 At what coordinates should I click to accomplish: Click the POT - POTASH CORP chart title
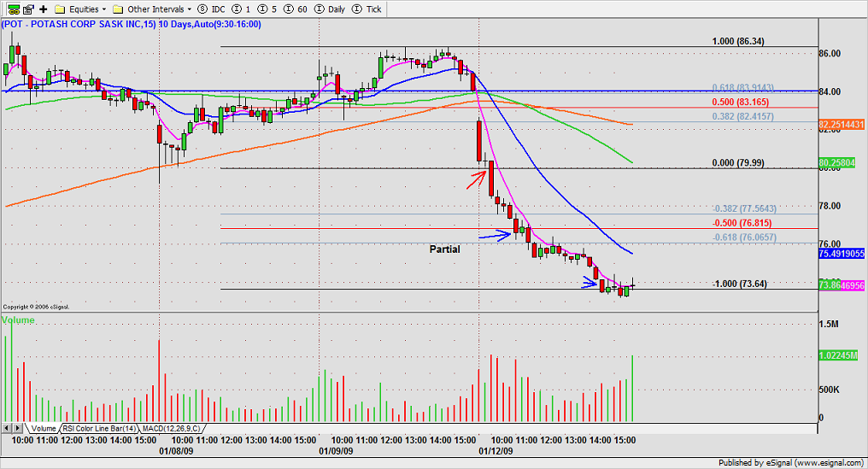pyautogui.click(x=132, y=25)
